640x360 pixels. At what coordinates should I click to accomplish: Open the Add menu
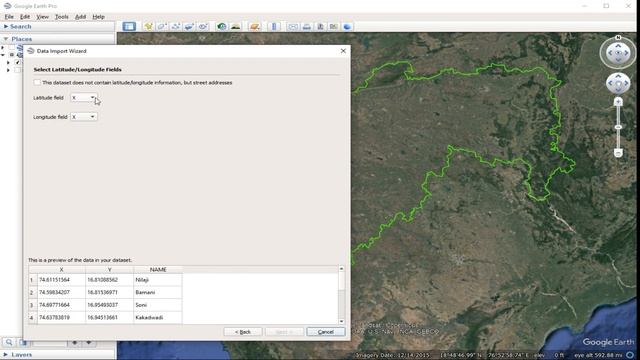80,17
